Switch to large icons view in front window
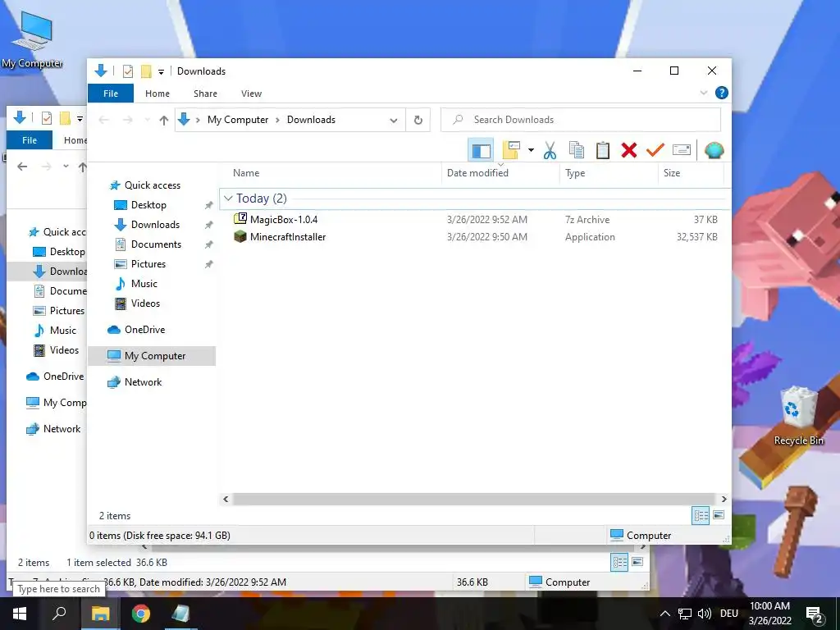This screenshot has height=630, width=840. click(x=719, y=515)
